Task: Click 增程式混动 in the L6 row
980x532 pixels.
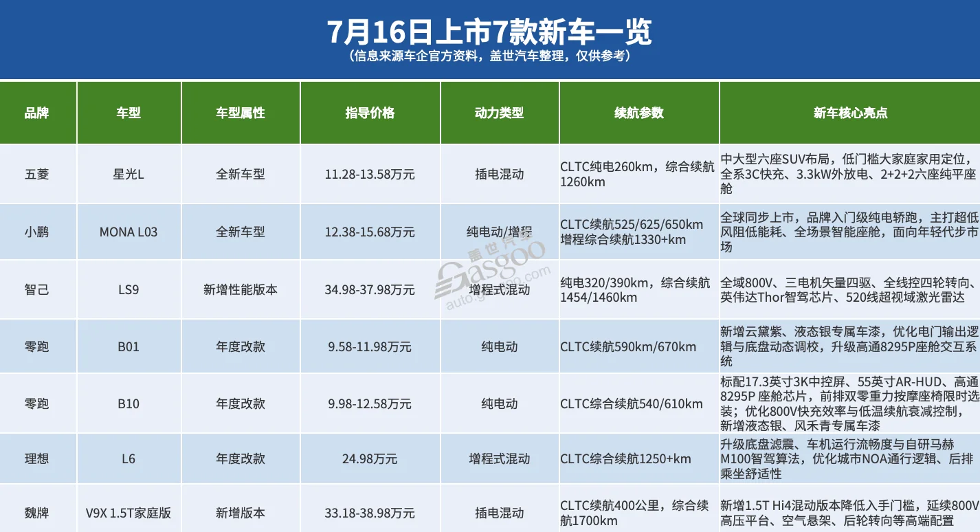Action: click(x=500, y=458)
